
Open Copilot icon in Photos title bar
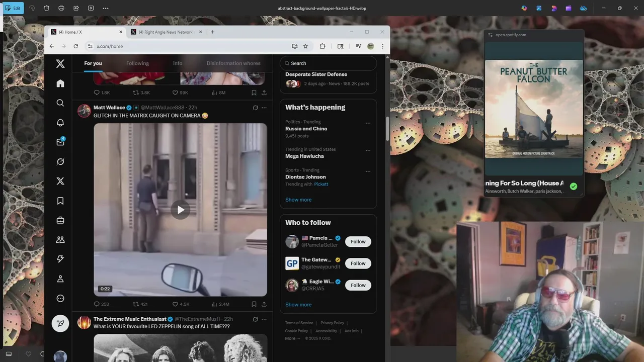(524, 8)
